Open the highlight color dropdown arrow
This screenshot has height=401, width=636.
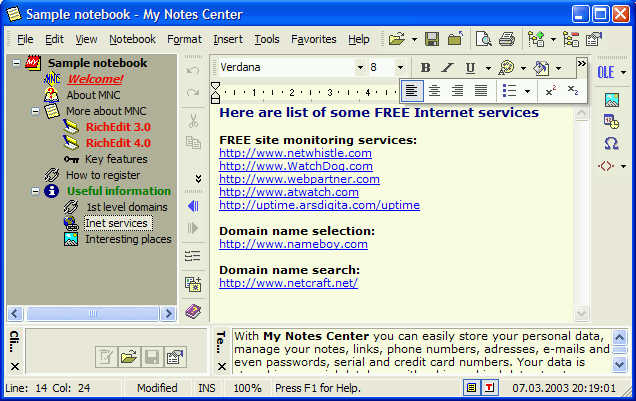tap(559, 68)
